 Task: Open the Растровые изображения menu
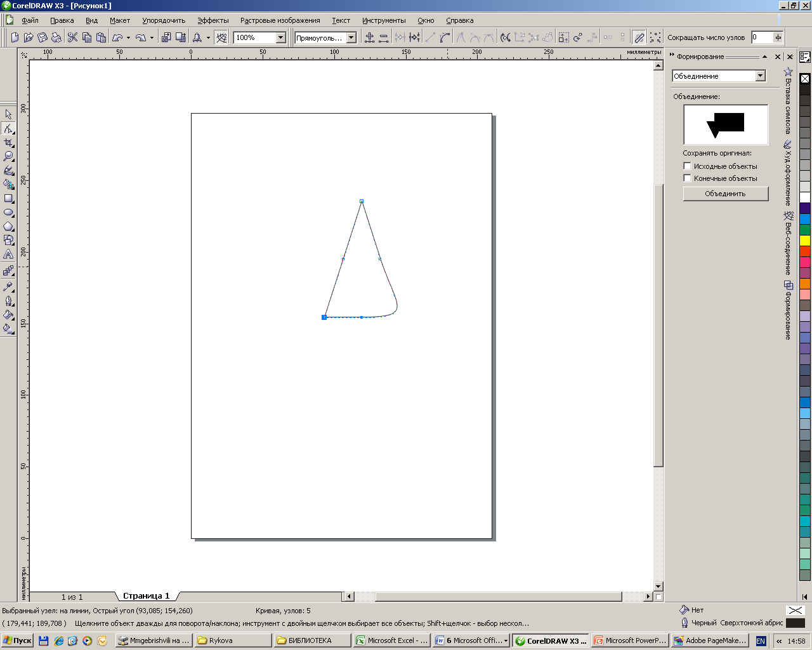coord(280,20)
